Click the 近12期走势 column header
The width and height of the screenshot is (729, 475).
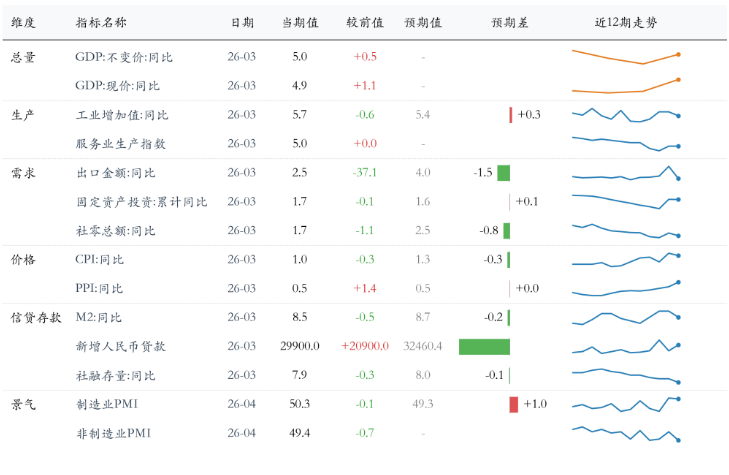tap(626, 22)
